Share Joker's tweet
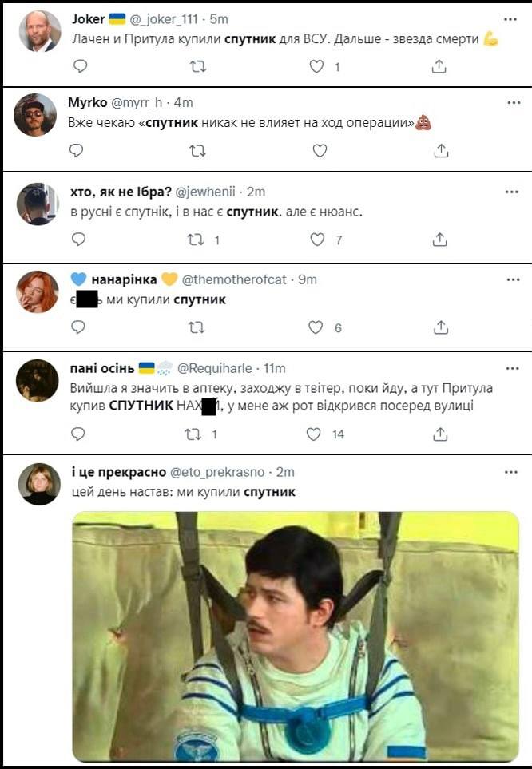 (439, 67)
